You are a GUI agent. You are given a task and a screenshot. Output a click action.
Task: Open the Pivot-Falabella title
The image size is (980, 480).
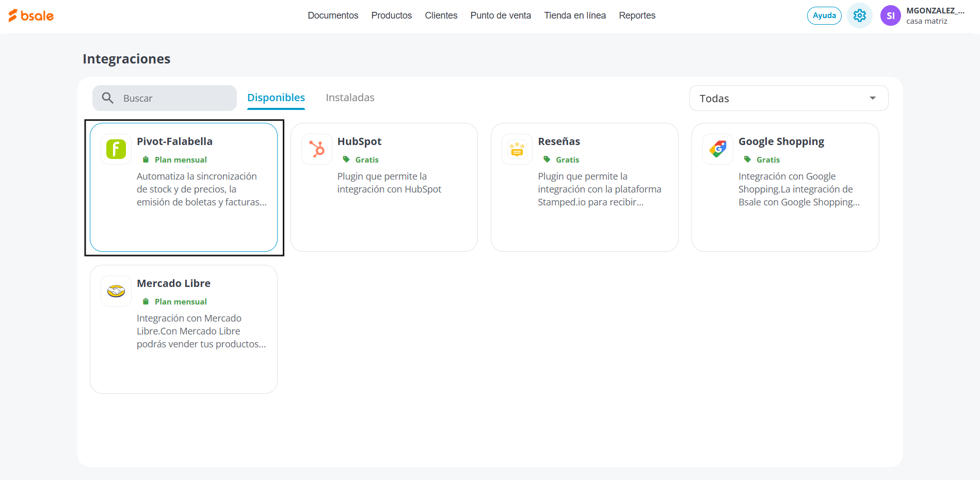pos(174,141)
